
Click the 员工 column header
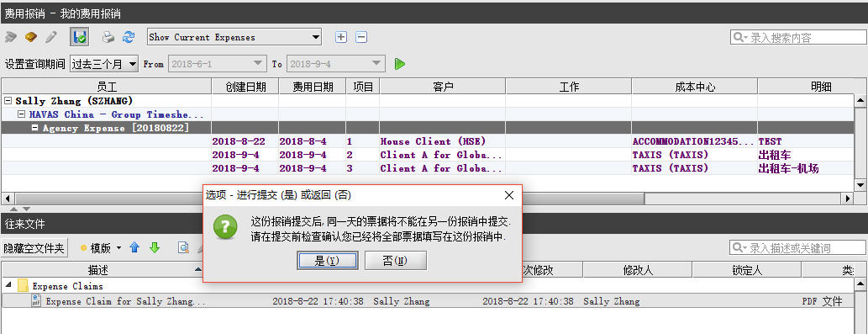tap(106, 87)
